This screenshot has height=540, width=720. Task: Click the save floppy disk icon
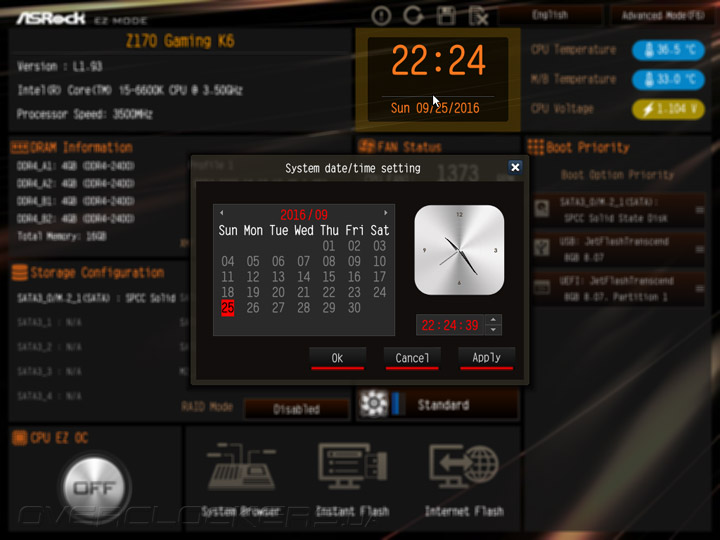click(x=446, y=16)
